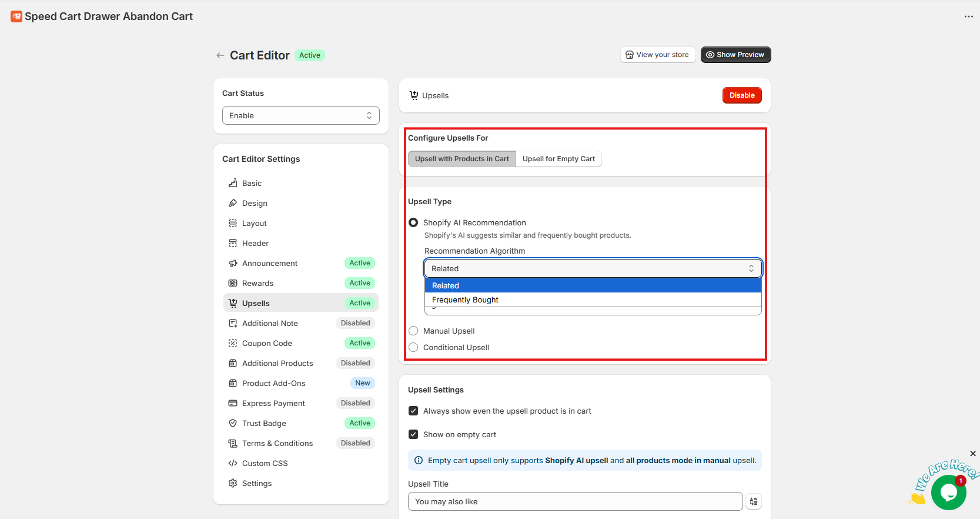Click the Settings gear icon in sidebar
The height and width of the screenshot is (519, 980).
tap(233, 483)
